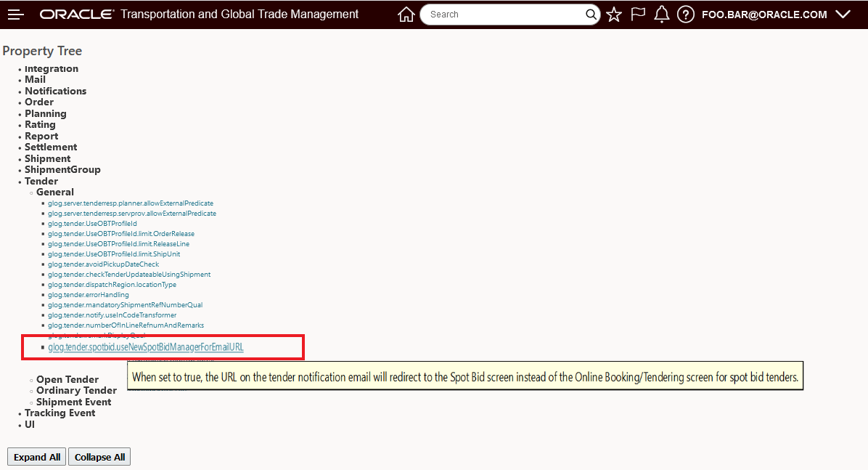The image size is (868, 470).
Task: Expand the Shipment tree node
Action: click(47, 158)
